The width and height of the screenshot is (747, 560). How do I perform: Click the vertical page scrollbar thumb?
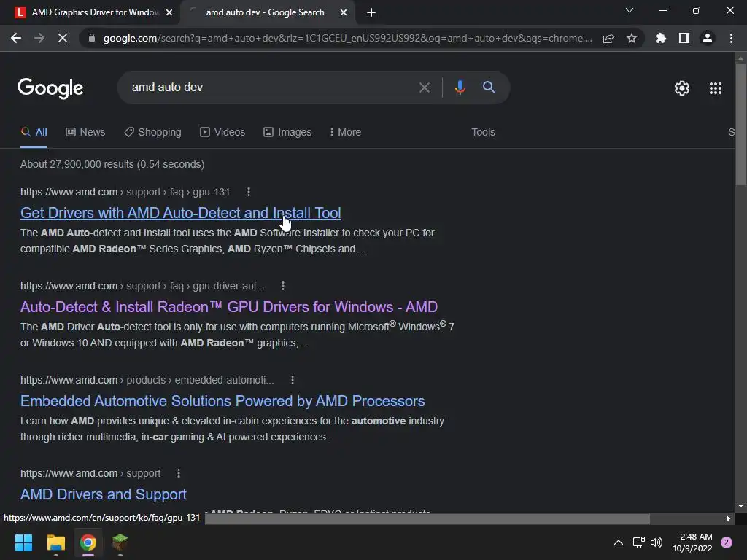point(740,124)
